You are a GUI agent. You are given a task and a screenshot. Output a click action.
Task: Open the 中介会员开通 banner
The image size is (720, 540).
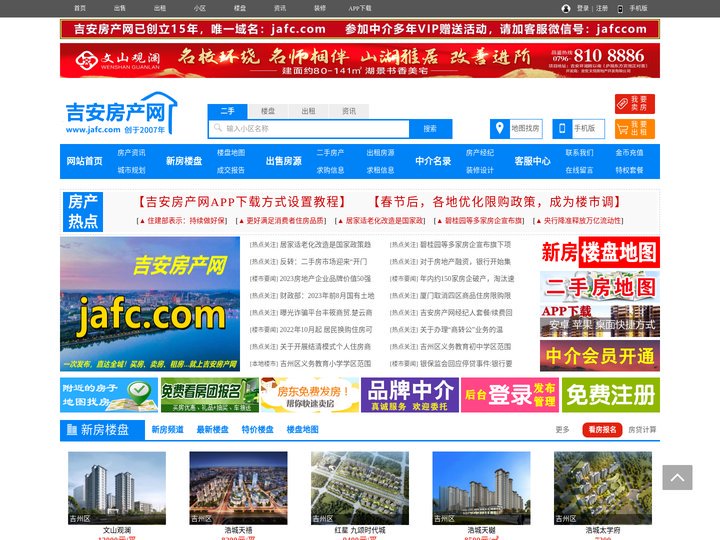(600, 355)
